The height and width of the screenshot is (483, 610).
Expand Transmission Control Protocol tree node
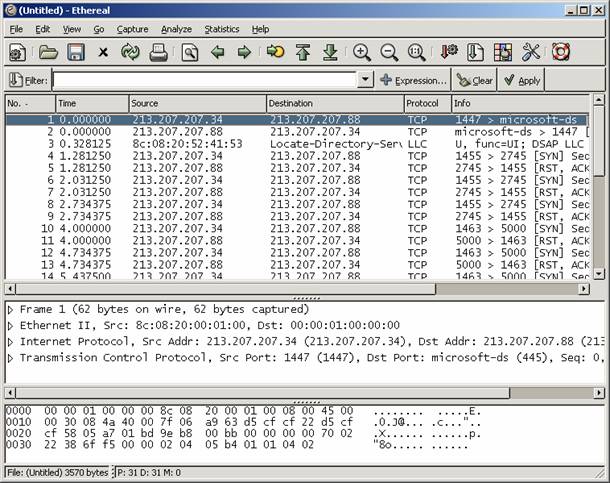tap(11, 358)
